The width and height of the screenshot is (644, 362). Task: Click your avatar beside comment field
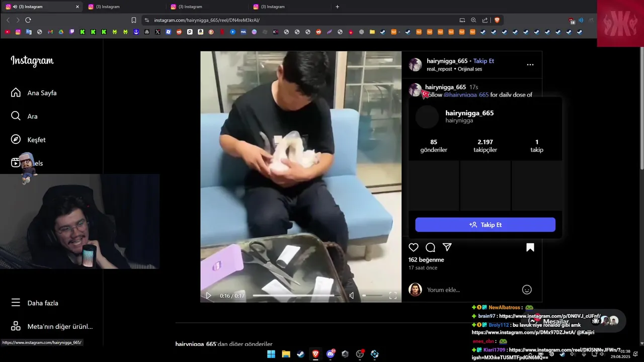click(415, 290)
